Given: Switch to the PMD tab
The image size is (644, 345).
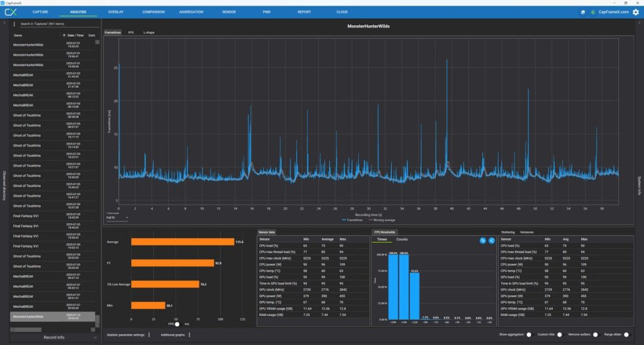Looking at the screenshot, I should (267, 12).
